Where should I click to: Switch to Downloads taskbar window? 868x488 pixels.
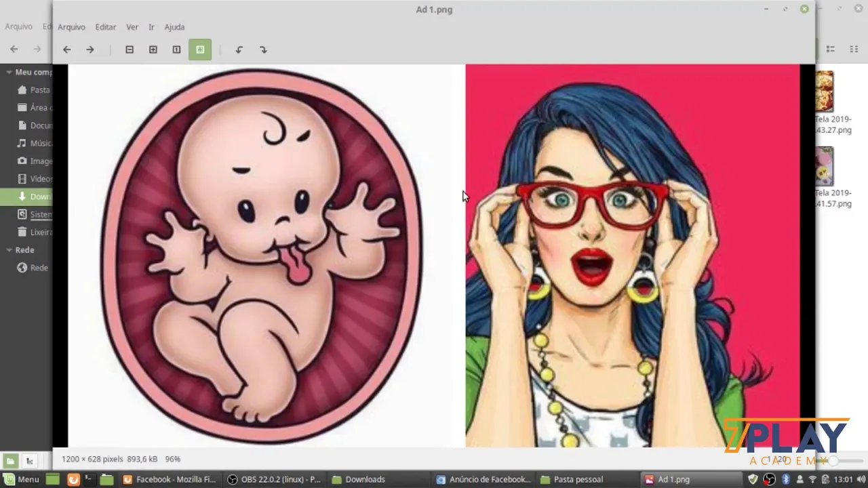point(380,479)
